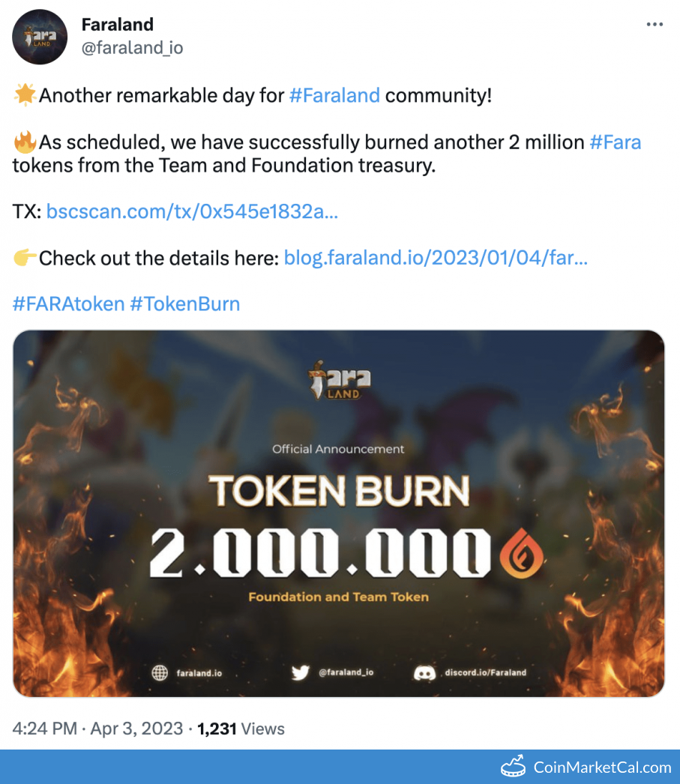Click the Faraland profile avatar
680x784 pixels.
(x=39, y=37)
